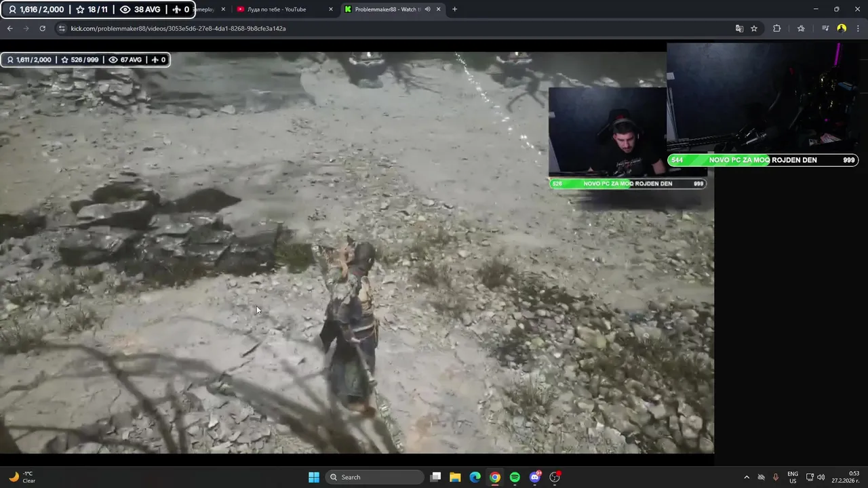The height and width of the screenshot is (488, 868).
Task: Click the taskbar Search box
Action: [374, 477]
